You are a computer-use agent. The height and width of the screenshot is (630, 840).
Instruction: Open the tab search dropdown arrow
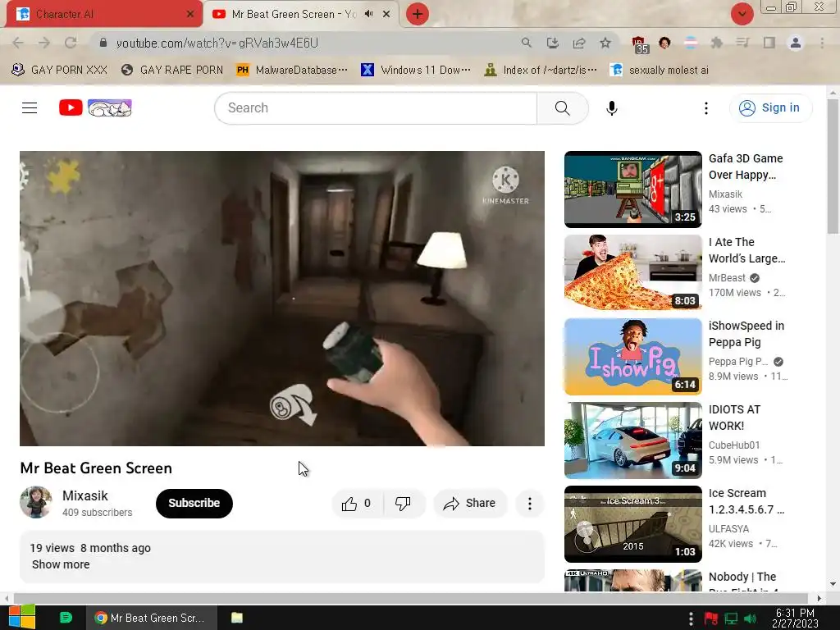coord(742,14)
